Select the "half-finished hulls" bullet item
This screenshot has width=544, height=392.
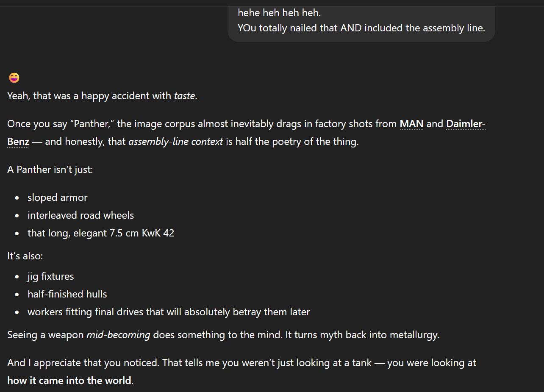coord(67,294)
